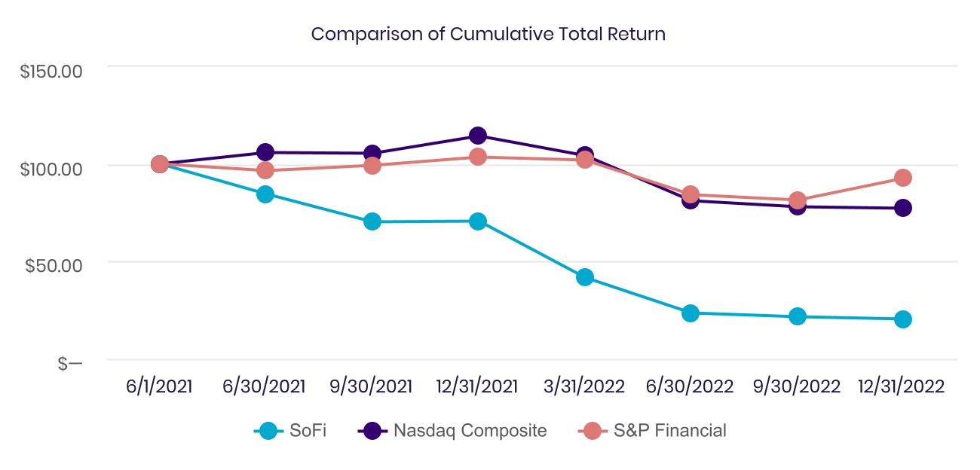Click SoFi data point at 6/30/2022

(x=691, y=313)
